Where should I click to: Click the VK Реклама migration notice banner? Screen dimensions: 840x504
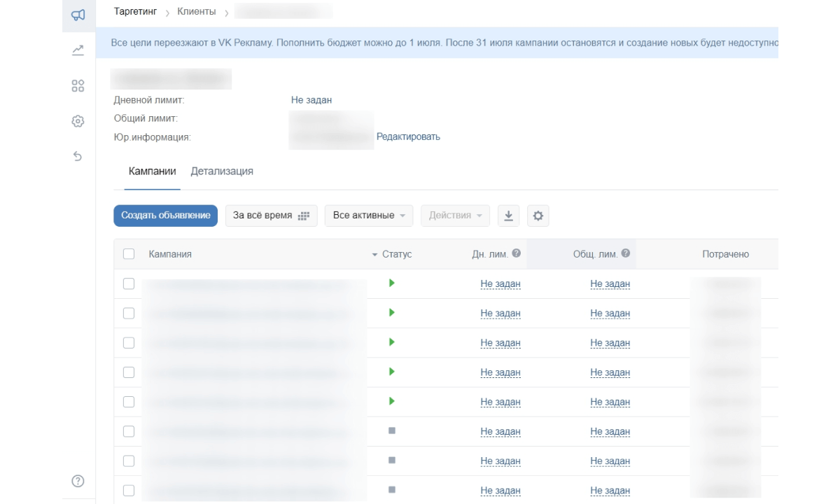(437, 43)
